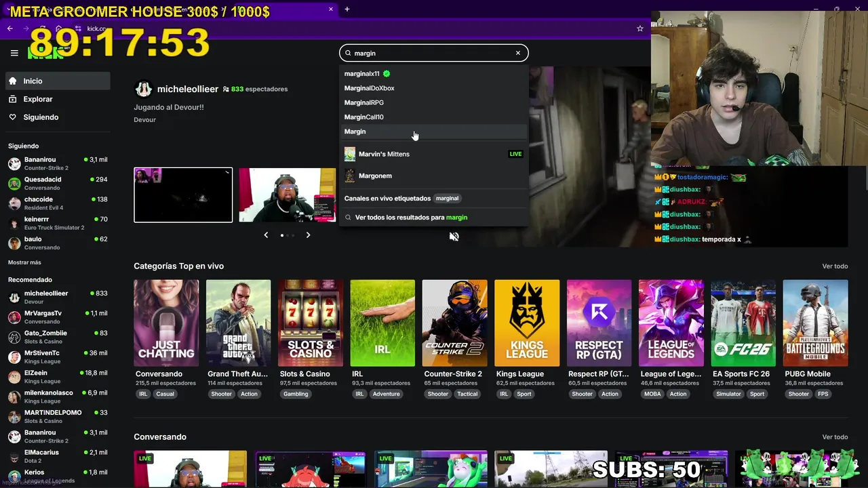Go to next carousel slide arrow
The width and height of the screenshot is (868, 488).
pyautogui.click(x=308, y=235)
